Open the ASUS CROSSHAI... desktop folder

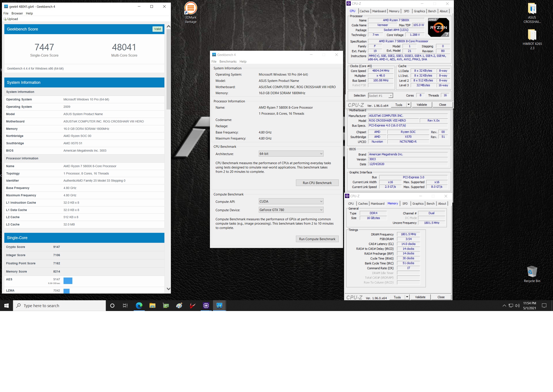click(532, 13)
